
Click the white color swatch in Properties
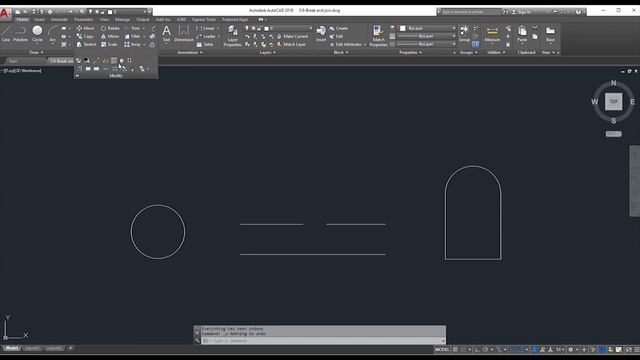click(x=402, y=28)
